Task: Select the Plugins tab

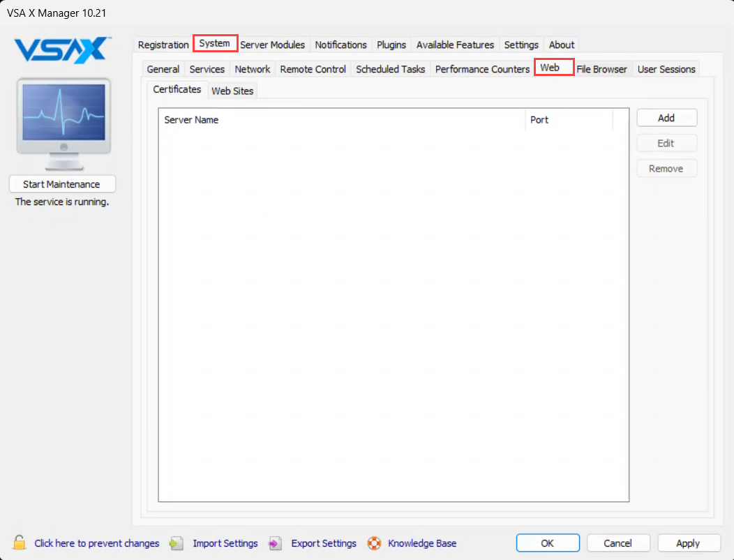Action: pos(391,45)
